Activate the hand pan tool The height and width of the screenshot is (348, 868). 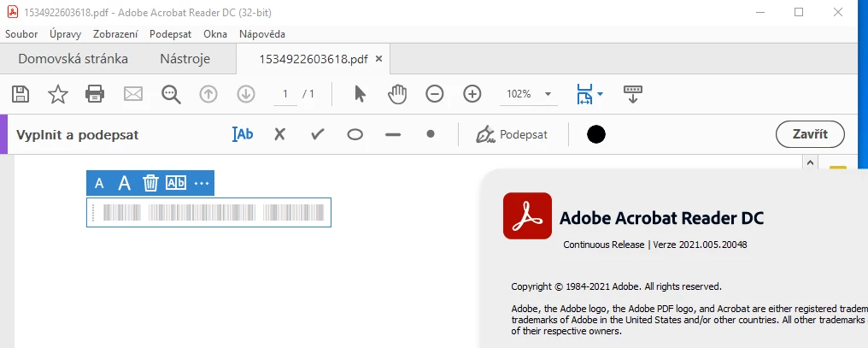[x=397, y=94]
